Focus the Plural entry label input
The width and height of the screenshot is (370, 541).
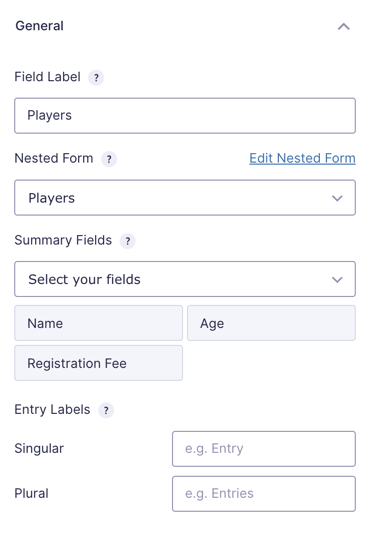[264, 494]
